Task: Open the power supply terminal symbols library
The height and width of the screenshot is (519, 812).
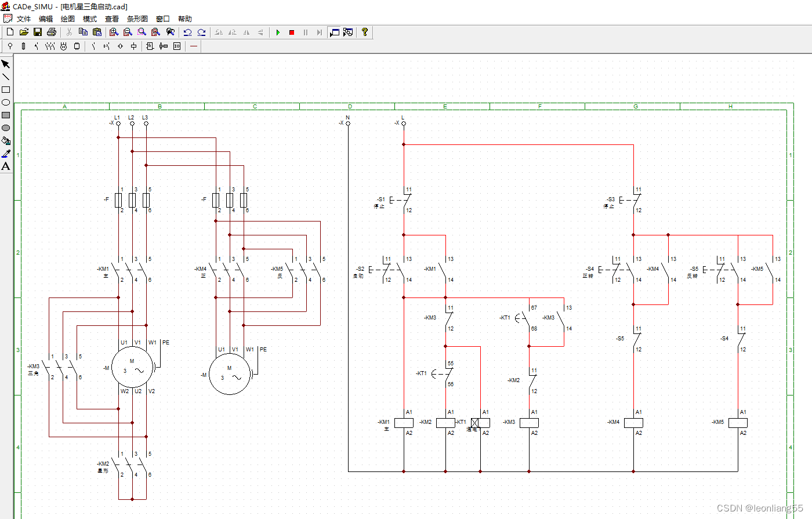Action: click(10, 46)
